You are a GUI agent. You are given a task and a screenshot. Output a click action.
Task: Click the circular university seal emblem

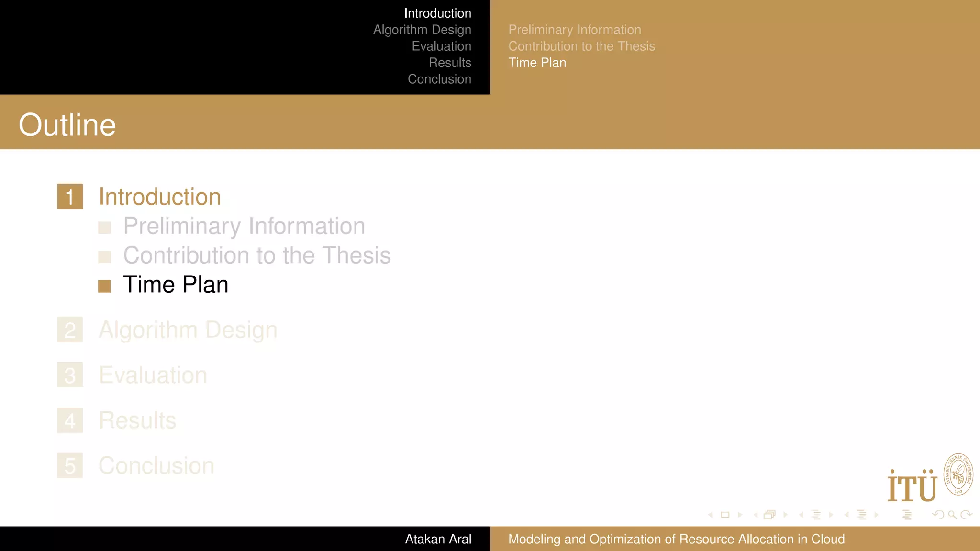[958, 474]
